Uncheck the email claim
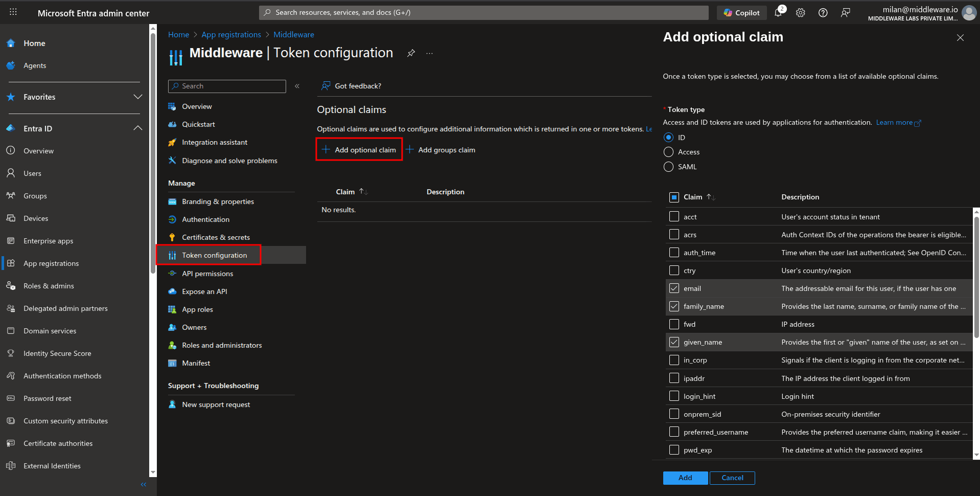Viewport: 980px width, 496px height. (674, 288)
